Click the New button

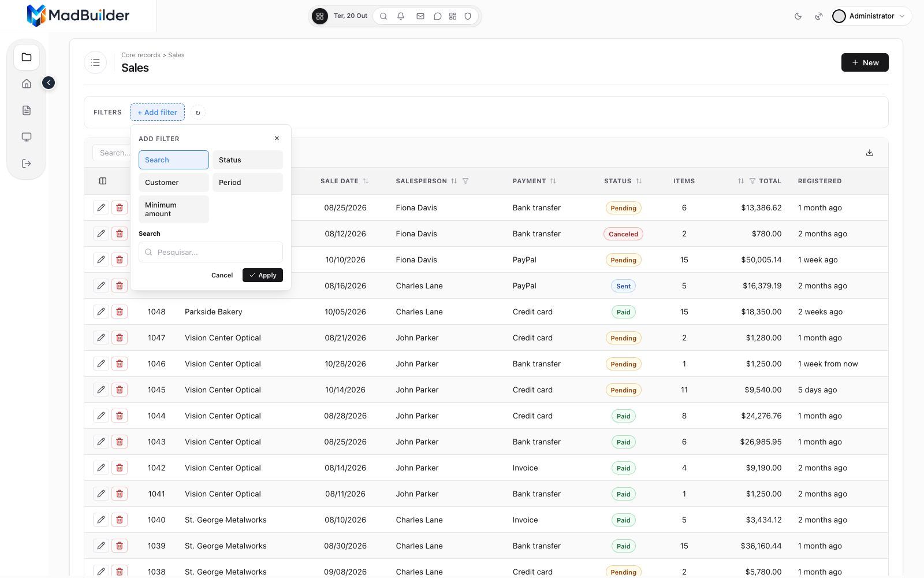coord(865,62)
